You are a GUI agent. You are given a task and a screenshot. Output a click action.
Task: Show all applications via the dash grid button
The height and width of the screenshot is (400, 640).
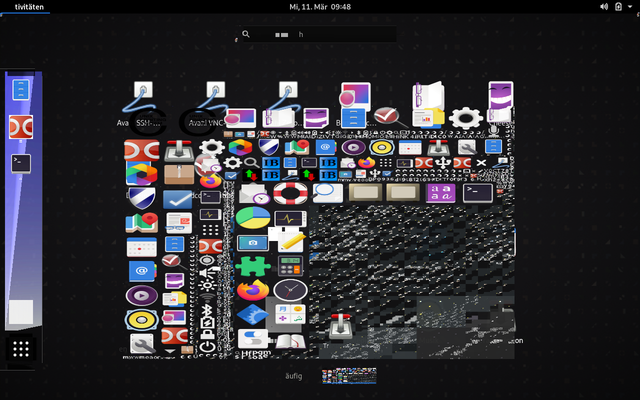[x=21, y=349]
